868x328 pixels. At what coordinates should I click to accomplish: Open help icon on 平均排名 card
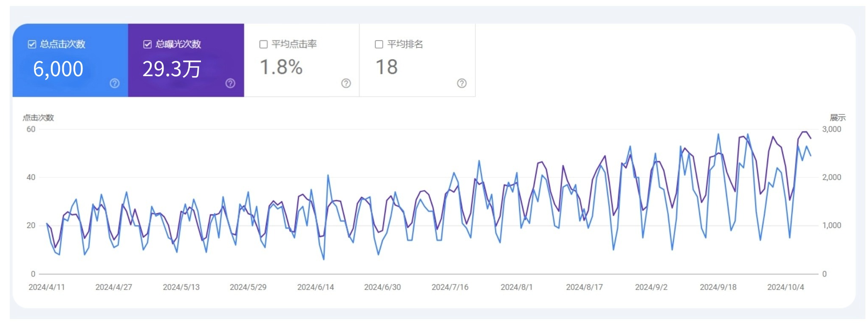coord(462,83)
